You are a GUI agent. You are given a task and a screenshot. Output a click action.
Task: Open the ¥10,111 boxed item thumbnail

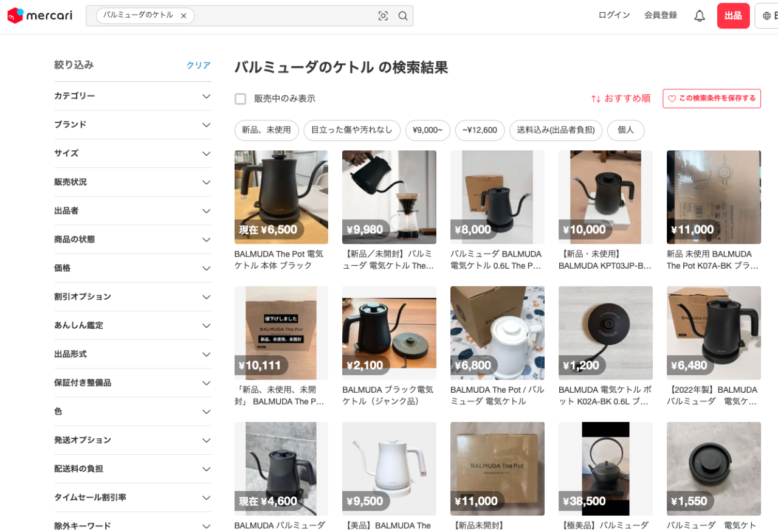point(281,333)
